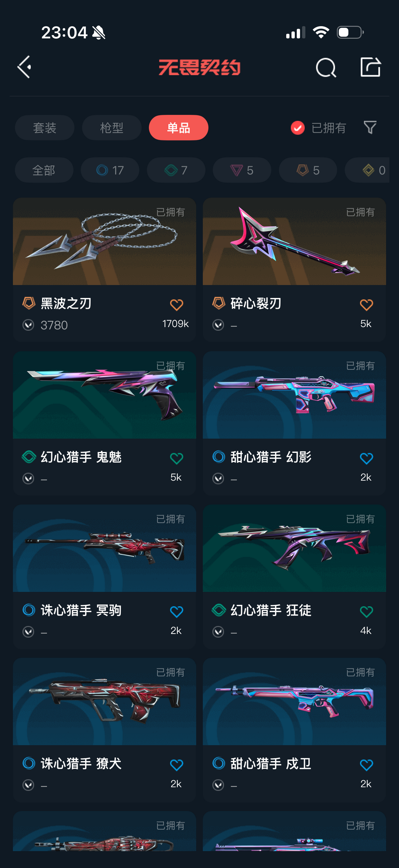Filter by orange tier chip showing 5
The image size is (399, 868).
[x=308, y=170]
